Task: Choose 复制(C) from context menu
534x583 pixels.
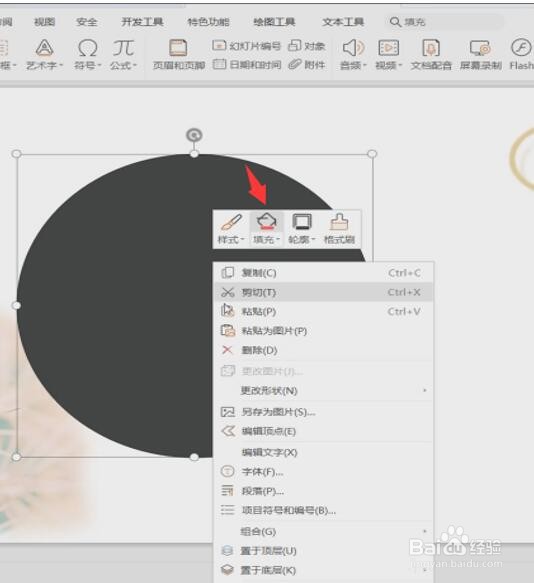Action: (324, 273)
